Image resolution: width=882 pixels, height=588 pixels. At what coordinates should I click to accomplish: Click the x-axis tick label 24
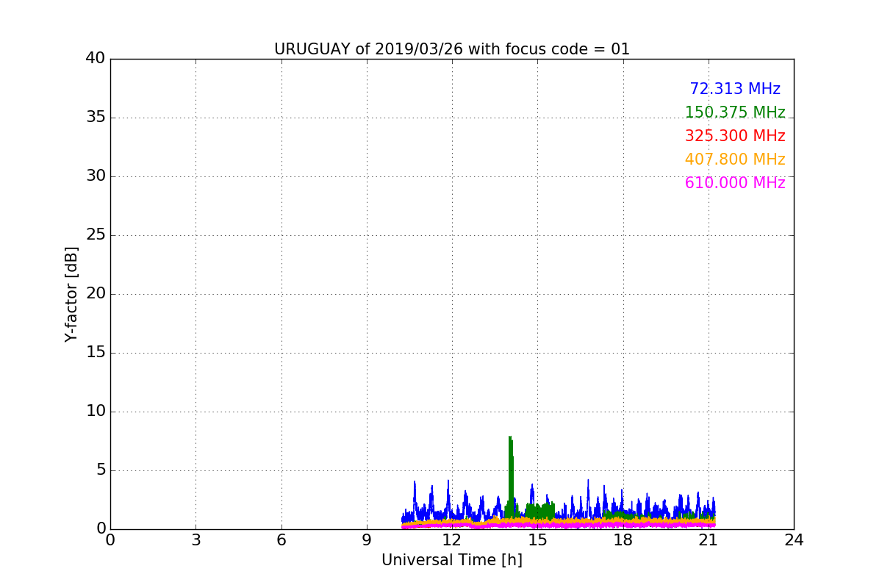[x=794, y=540]
